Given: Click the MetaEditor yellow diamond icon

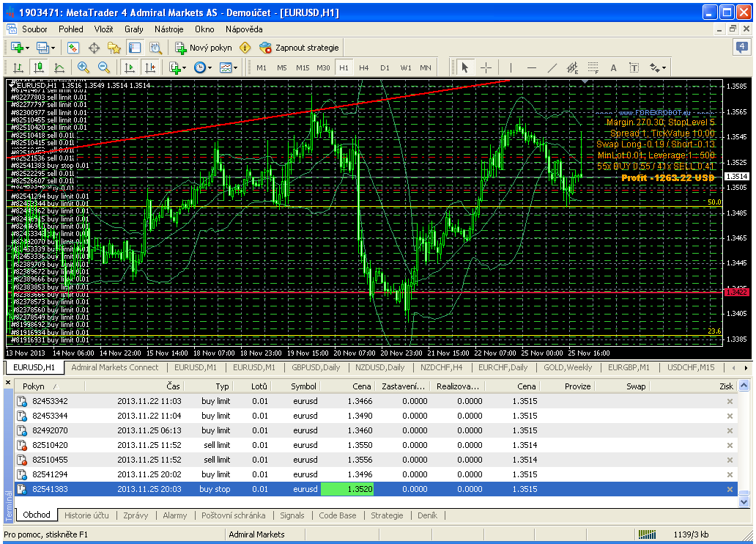Looking at the screenshot, I should click(x=245, y=48).
